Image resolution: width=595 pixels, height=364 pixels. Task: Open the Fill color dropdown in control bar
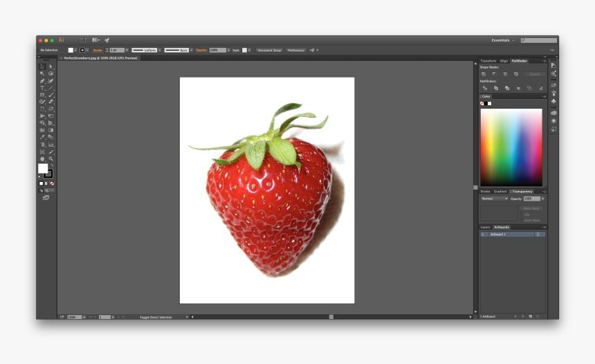[75, 50]
